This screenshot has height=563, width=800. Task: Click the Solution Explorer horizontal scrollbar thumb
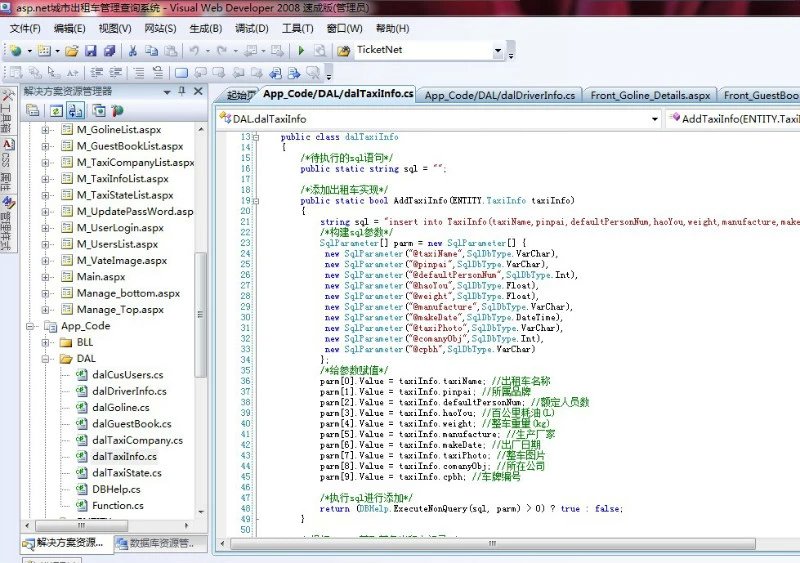point(81,526)
